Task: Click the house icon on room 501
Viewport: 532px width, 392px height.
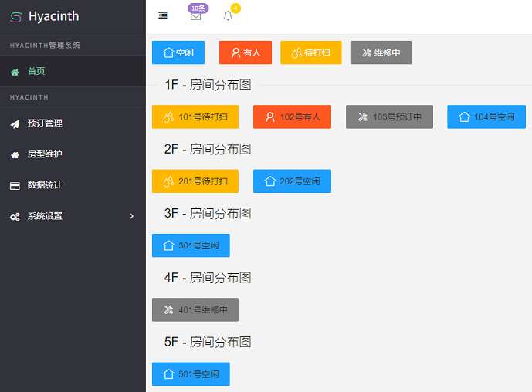Action: point(168,374)
